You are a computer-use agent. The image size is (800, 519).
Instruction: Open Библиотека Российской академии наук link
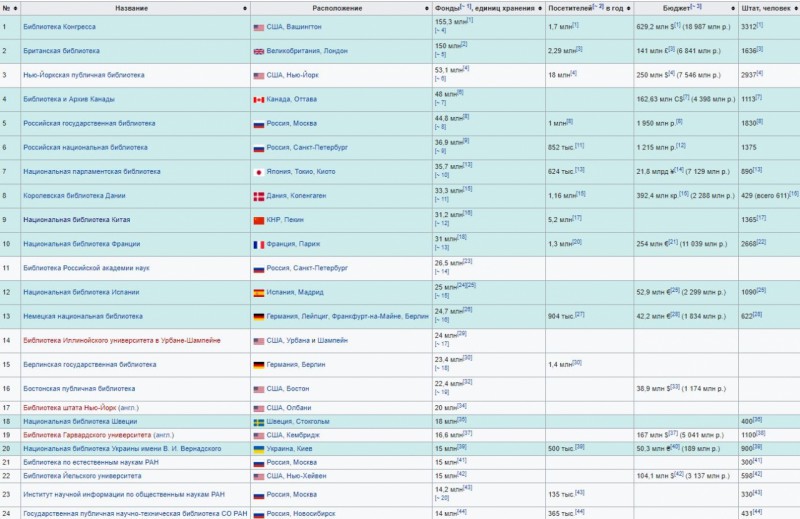86,267
